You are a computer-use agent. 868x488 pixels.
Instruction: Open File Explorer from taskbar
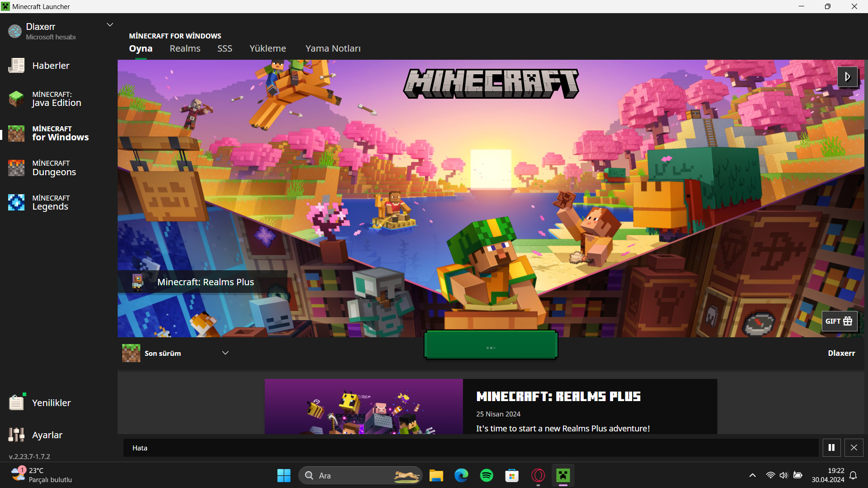[436, 475]
